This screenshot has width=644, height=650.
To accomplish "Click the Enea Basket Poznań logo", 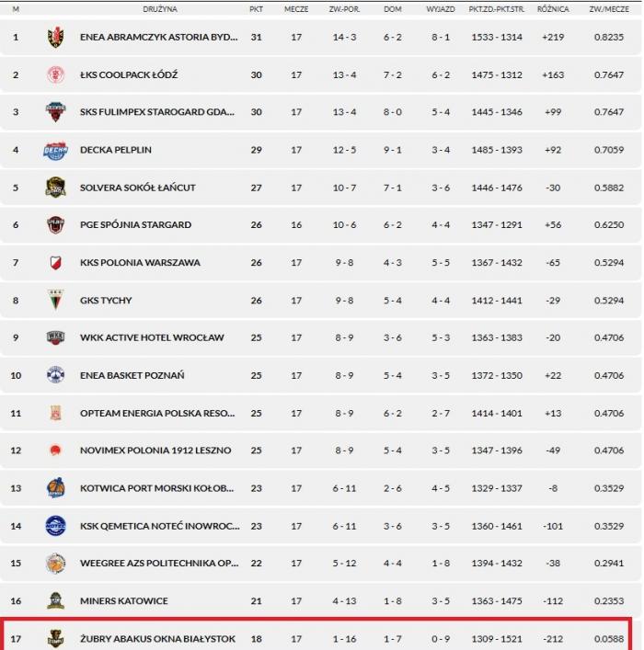I will pos(56,375).
